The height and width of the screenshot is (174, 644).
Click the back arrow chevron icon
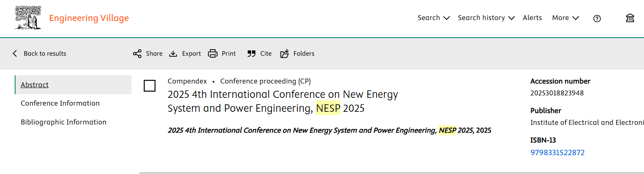15,54
